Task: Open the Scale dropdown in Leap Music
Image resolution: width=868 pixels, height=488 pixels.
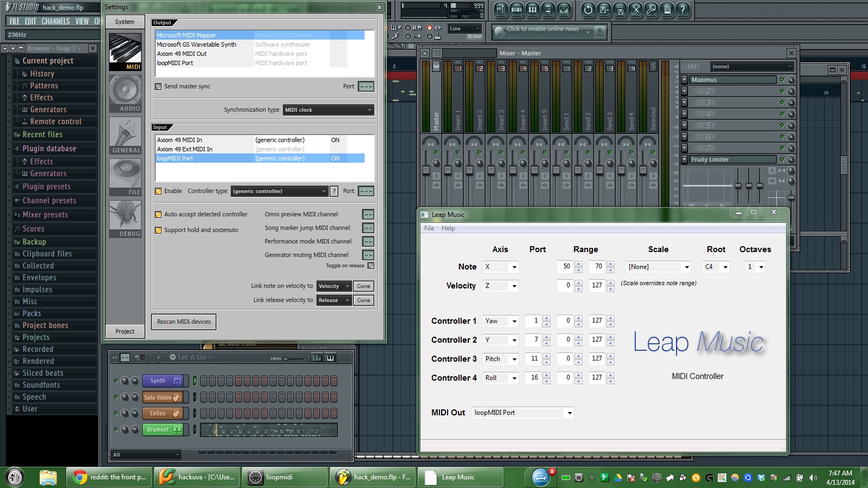Action: tap(659, 267)
